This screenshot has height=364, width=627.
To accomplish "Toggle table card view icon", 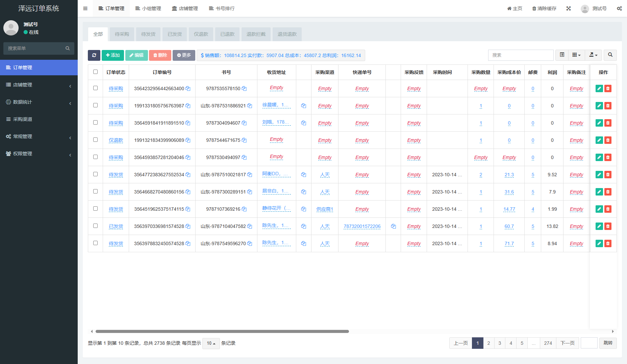I will 562,55.
